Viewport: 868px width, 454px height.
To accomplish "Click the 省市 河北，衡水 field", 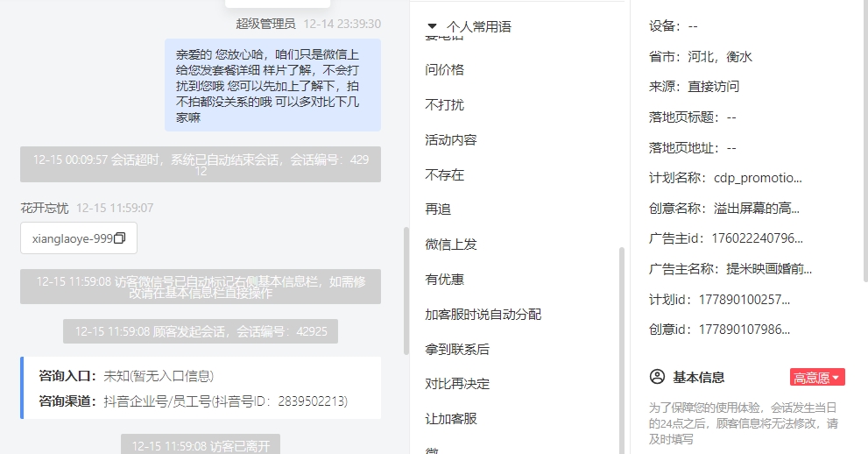I will (x=701, y=56).
